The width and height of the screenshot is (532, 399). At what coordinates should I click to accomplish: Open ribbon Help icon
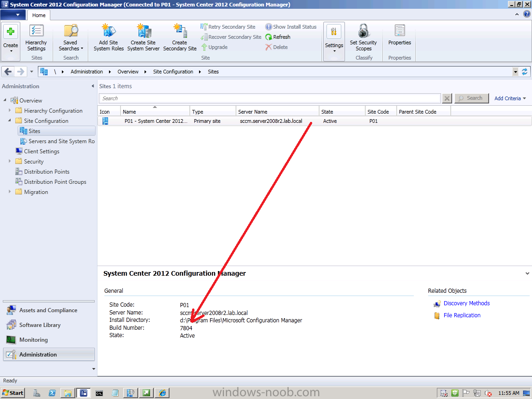(x=526, y=14)
